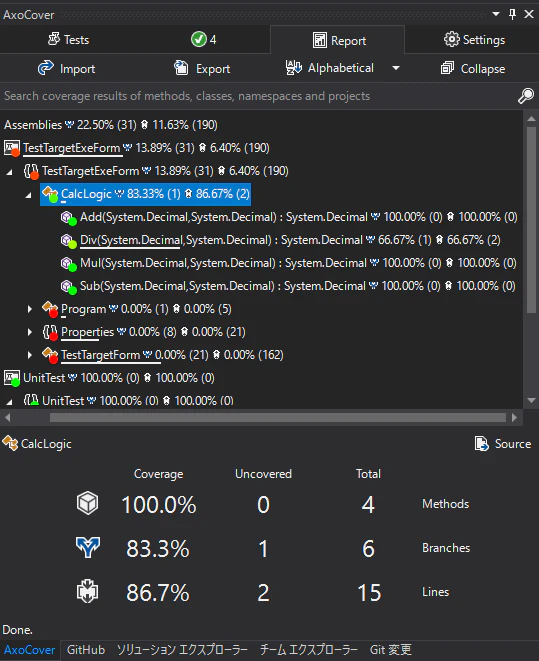
Task: Focus the search coverage results field
Action: click(257, 96)
